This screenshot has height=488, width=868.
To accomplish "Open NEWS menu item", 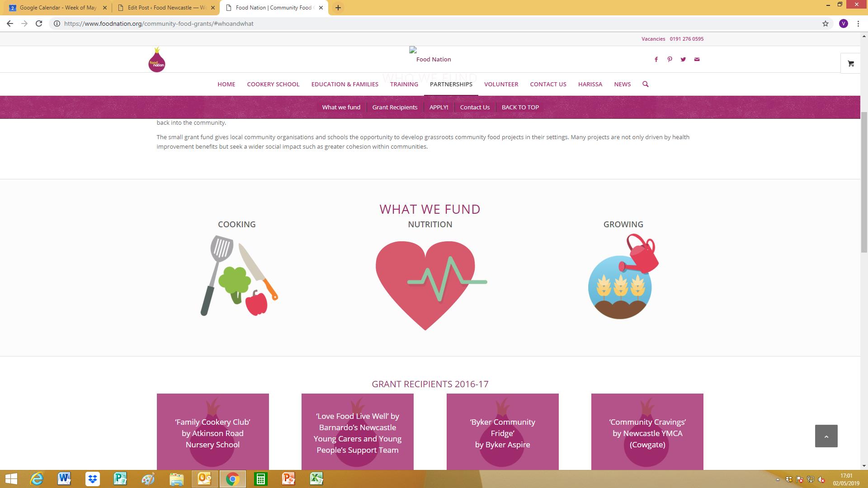I will (622, 84).
